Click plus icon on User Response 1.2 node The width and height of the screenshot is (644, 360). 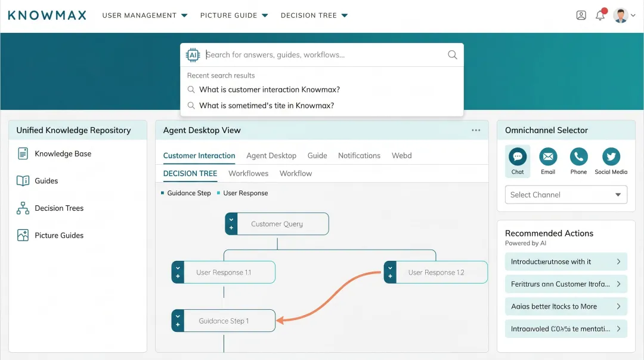click(x=390, y=276)
